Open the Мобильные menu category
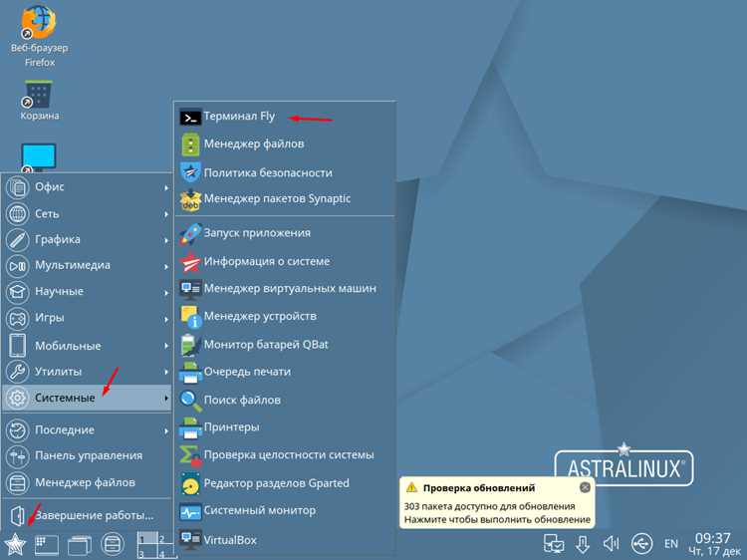Image resolution: width=747 pixels, height=560 pixels. (87, 346)
